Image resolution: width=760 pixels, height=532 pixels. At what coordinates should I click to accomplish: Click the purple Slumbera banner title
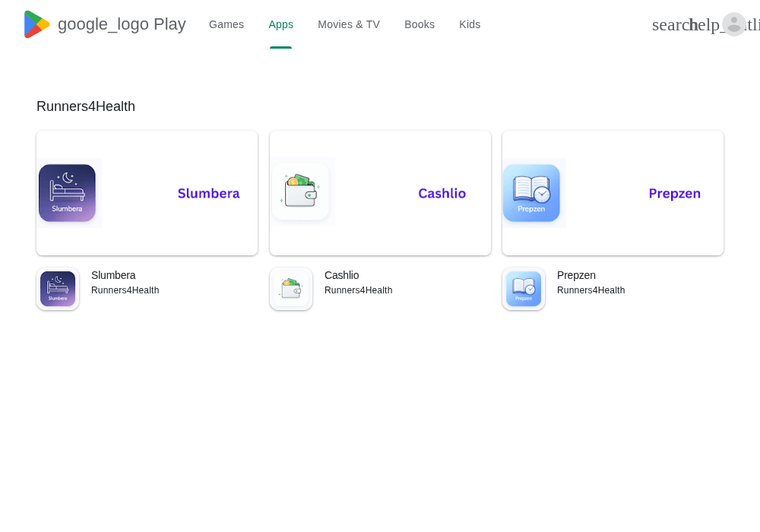tap(208, 193)
